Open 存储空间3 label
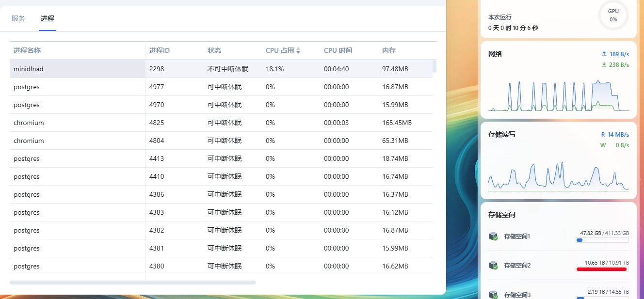Image resolution: width=644 pixels, height=299 pixels. point(517,294)
